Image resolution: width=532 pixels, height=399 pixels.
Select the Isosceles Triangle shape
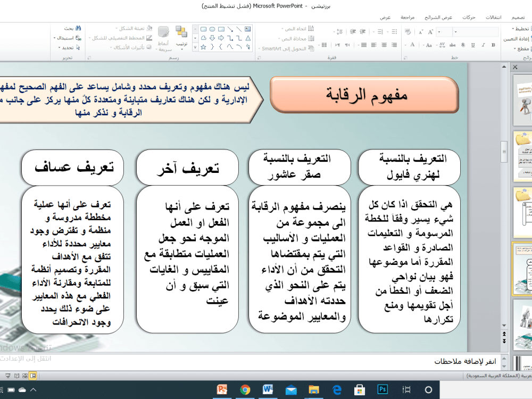[x=248, y=38]
